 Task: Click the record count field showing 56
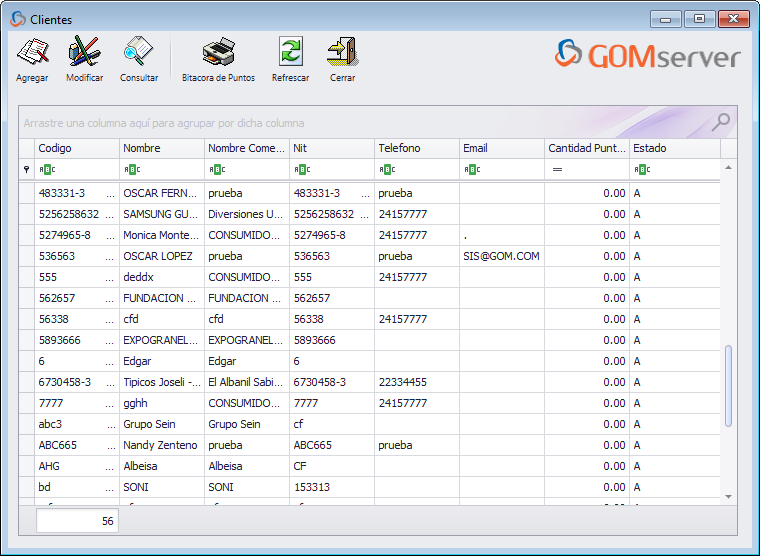[77, 521]
